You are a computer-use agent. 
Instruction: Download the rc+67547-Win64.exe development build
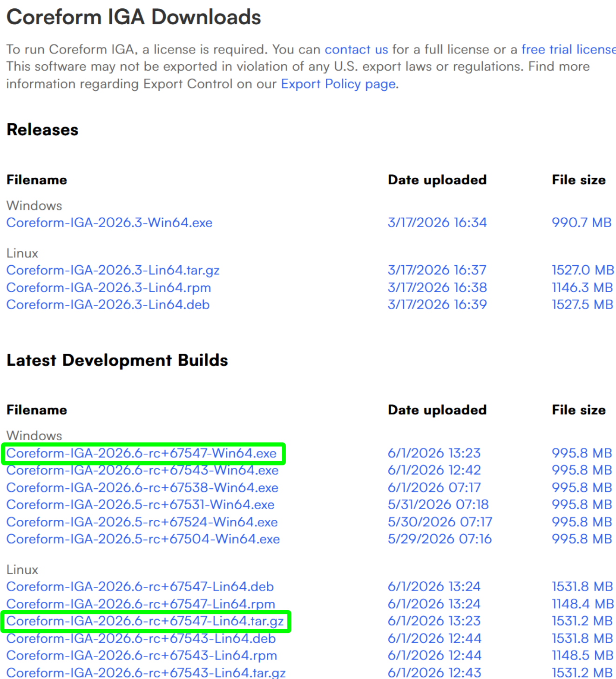click(142, 453)
